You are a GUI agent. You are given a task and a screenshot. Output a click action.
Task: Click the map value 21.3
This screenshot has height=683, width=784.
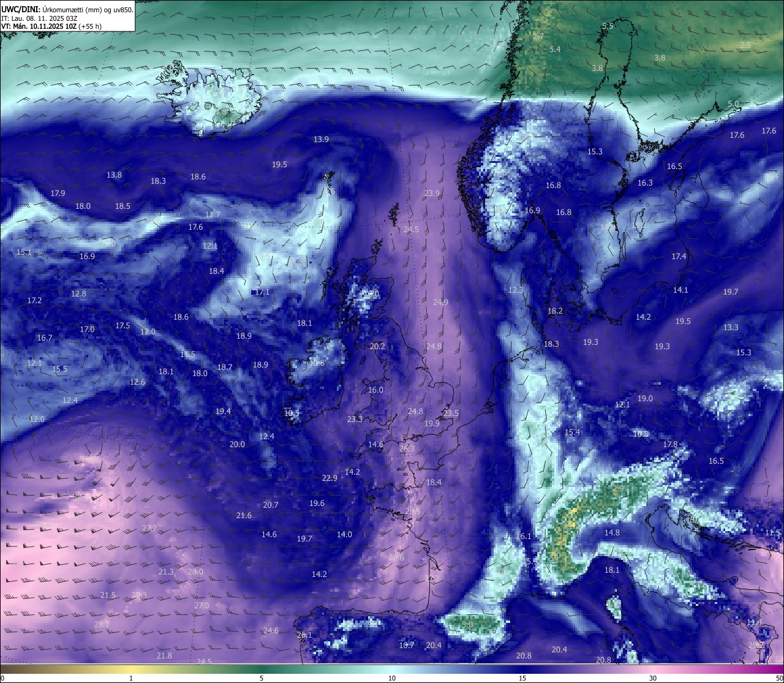[x=166, y=572]
